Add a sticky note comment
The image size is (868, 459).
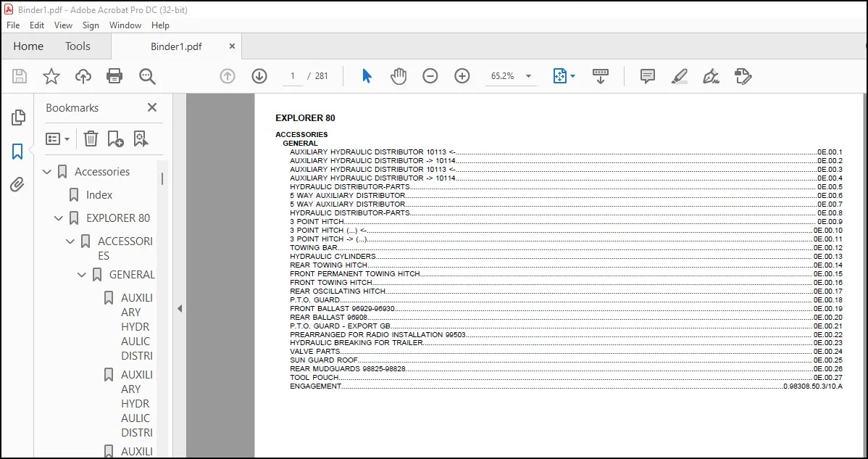coord(648,76)
